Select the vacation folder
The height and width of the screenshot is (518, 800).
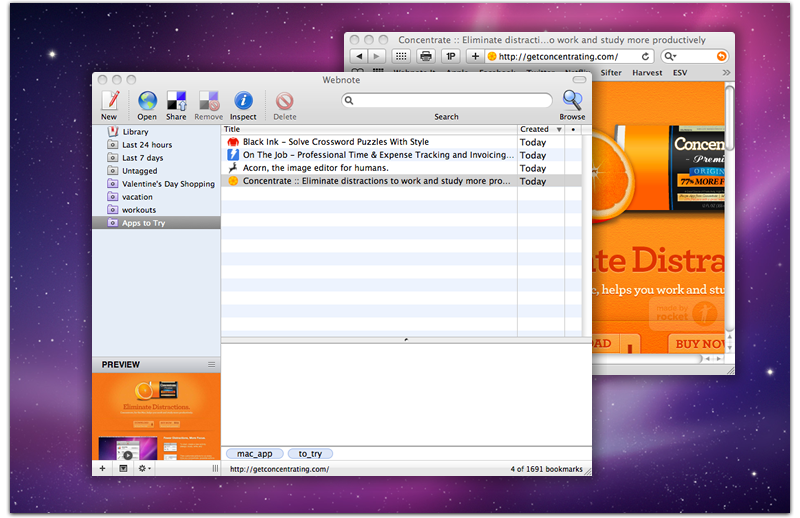[x=156, y=197]
